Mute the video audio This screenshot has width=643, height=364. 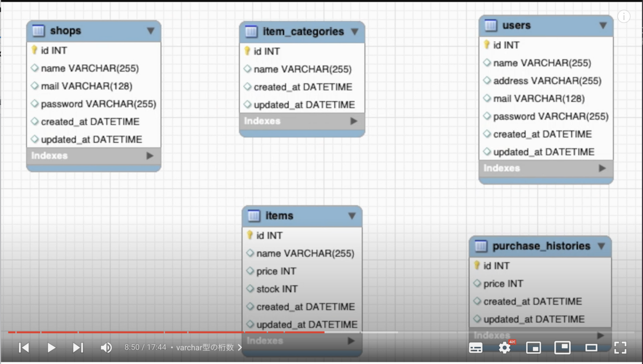(106, 347)
